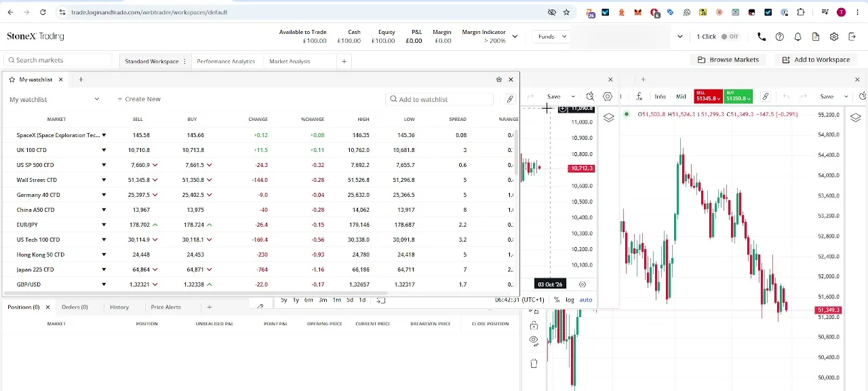Toggle the log scale option
The width and height of the screenshot is (868, 391).
click(570, 300)
